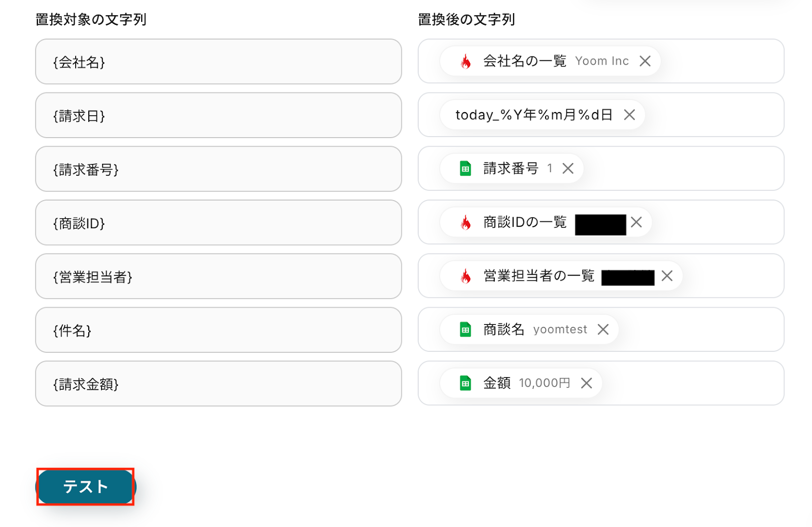Screen dimensions: 812x527
Task: Remove the 商談IDの一覧 tag
Action: [636, 222]
